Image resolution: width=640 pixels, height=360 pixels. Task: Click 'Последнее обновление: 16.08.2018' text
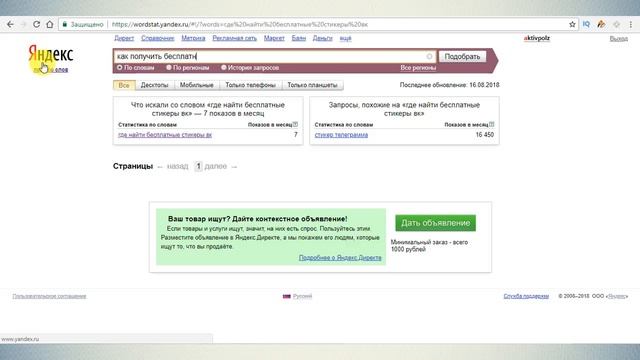tap(449, 85)
